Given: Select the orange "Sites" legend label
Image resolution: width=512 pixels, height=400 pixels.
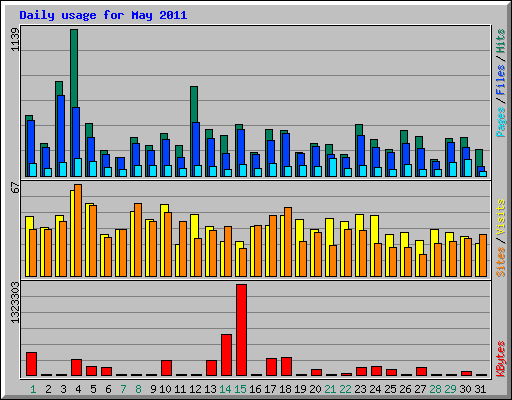Looking at the screenshot, I should click(500, 262).
